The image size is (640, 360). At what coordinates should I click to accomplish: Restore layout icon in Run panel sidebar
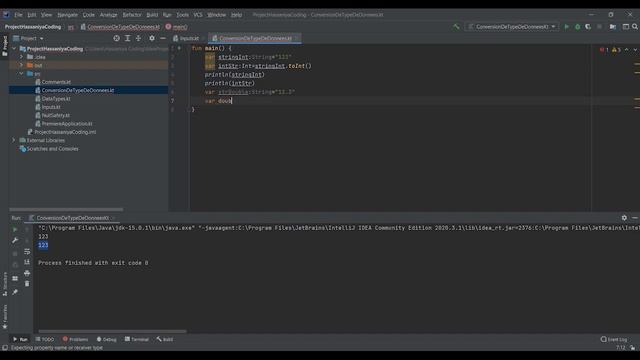[x=15, y=278]
